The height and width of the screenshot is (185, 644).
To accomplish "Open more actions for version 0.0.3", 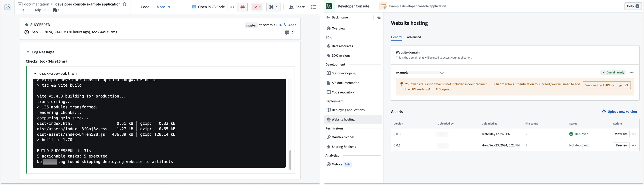I will coord(634,134).
